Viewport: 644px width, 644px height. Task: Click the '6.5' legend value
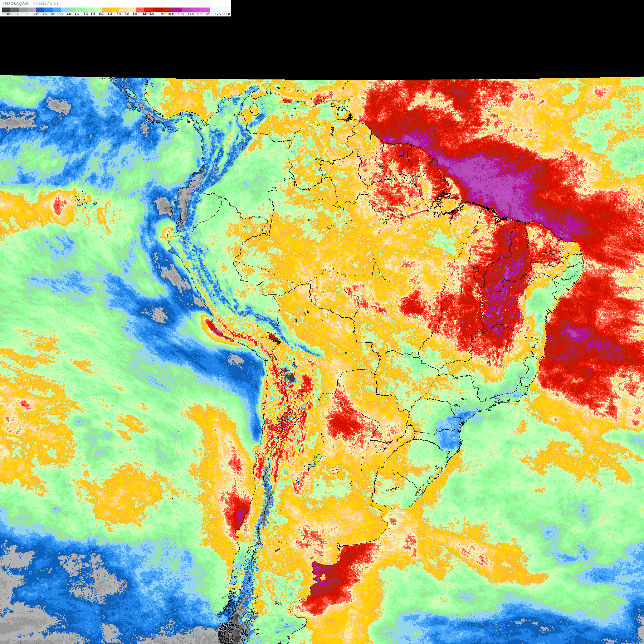110,14
